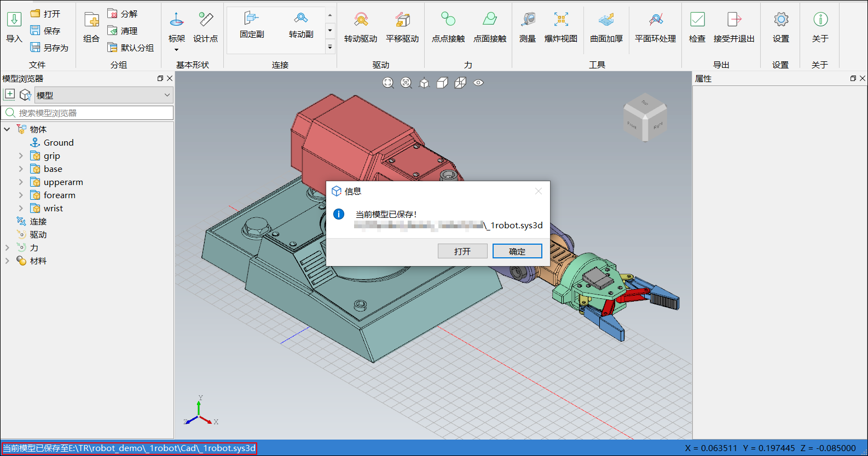The width and height of the screenshot is (868, 456).
Task: Choose the 固定副 fixed joint
Action: (x=252, y=25)
